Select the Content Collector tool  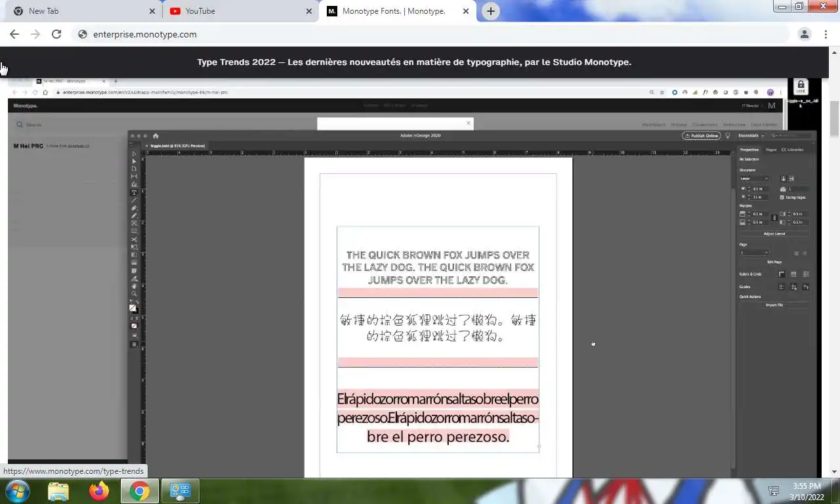coord(134,184)
